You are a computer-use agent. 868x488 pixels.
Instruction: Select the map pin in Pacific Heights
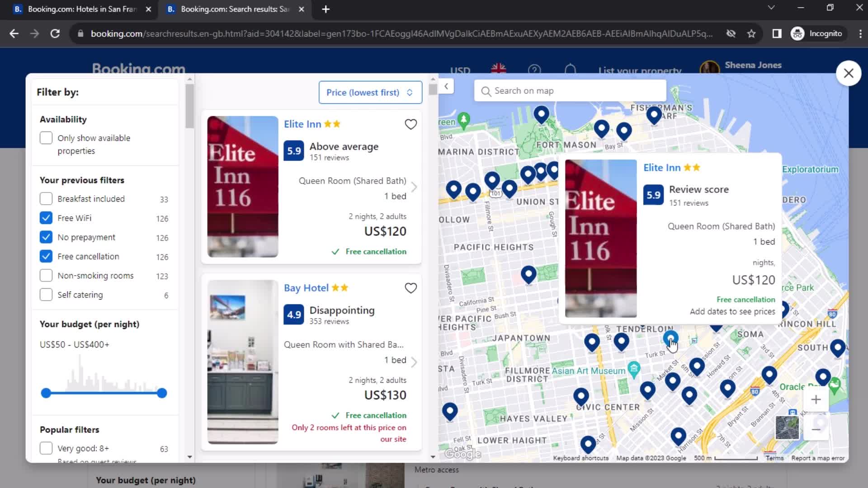528,274
